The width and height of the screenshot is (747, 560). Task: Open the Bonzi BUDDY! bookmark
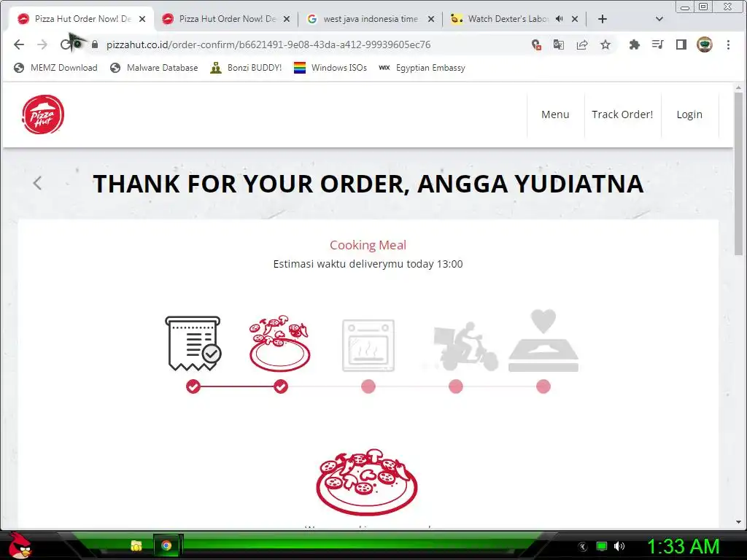point(246,68)
